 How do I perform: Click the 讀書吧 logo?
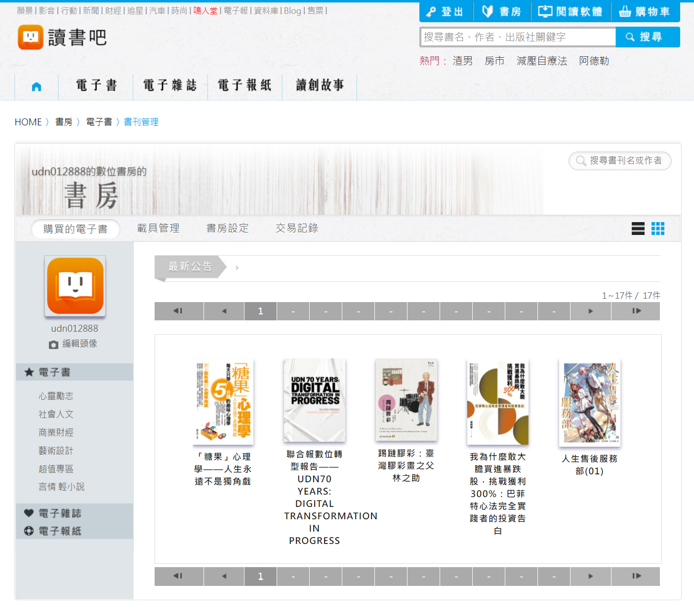tap(62, 38)
